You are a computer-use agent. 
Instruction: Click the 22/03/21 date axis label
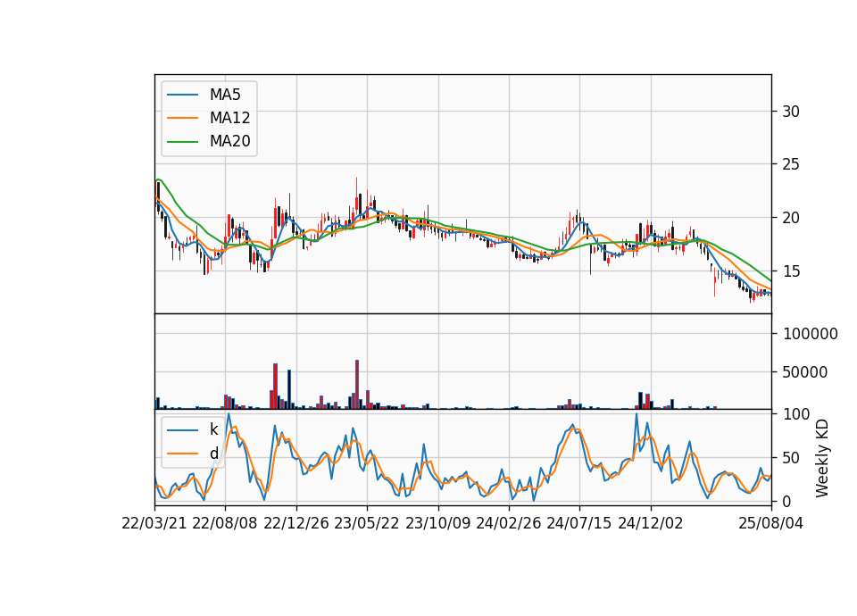(x=154, y=523)
